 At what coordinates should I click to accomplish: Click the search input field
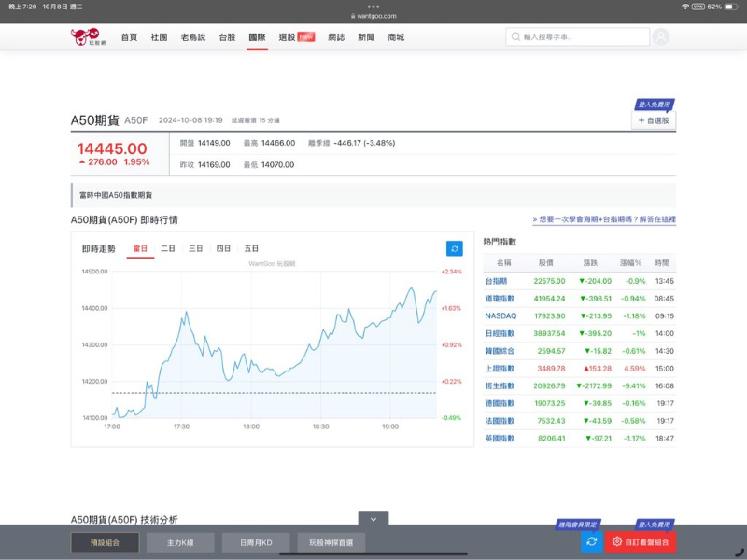[584, 37]
